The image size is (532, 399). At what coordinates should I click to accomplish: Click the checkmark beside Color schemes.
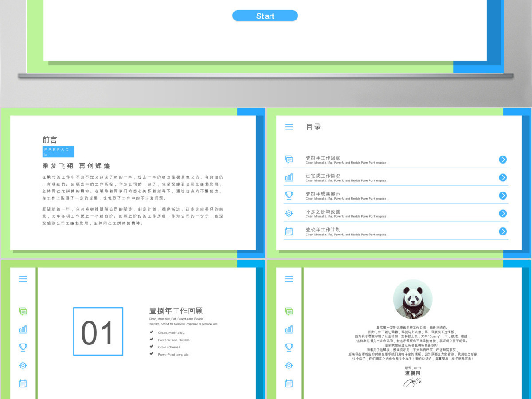point(152,347)
